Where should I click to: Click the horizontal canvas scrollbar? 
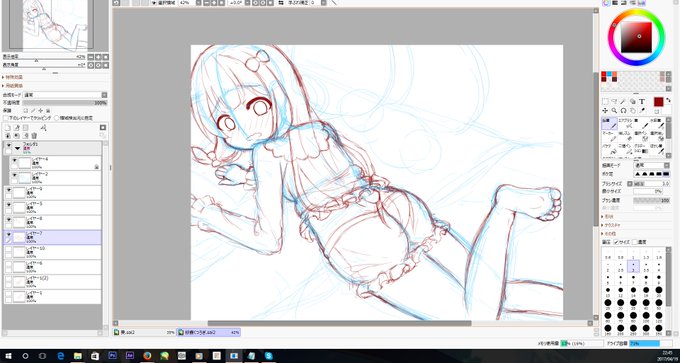click(339, 323)
